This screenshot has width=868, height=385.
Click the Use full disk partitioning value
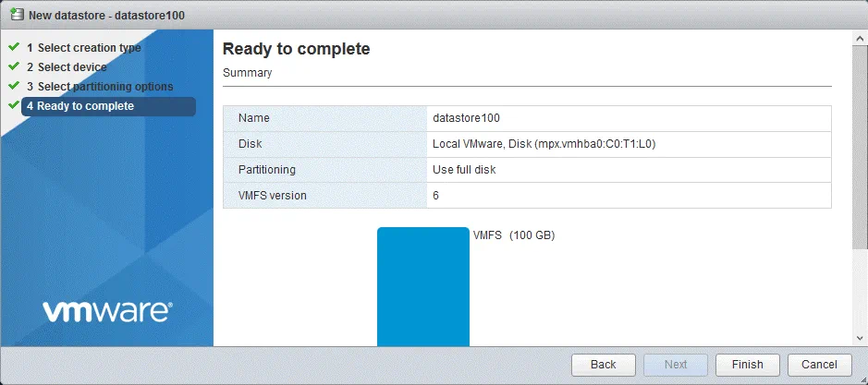click(463, 170)
